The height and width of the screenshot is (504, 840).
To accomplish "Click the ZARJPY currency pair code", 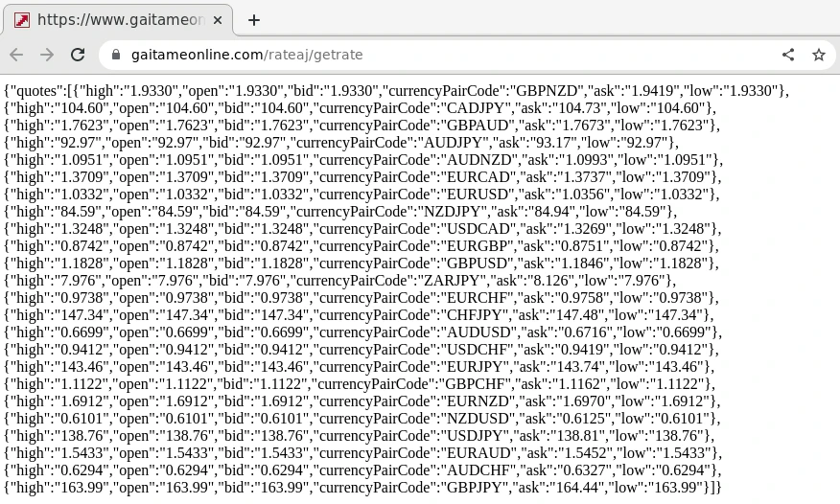I will (x=455, y=281).
